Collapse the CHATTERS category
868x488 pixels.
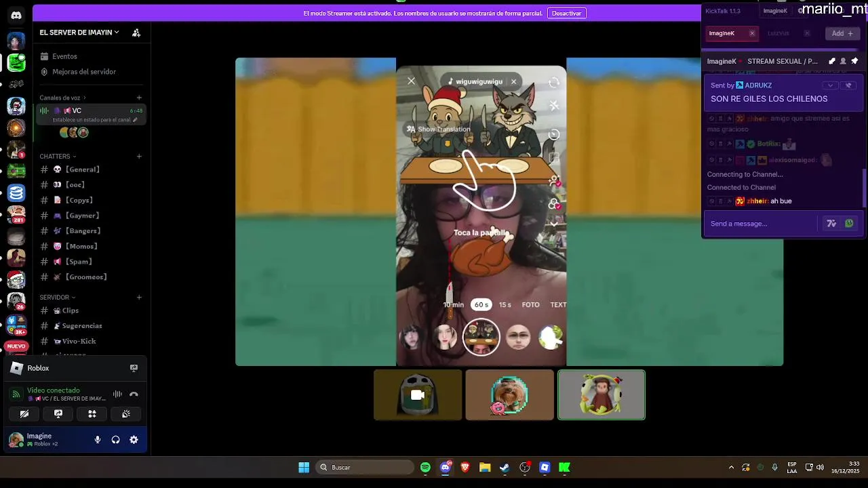point(58,157)
